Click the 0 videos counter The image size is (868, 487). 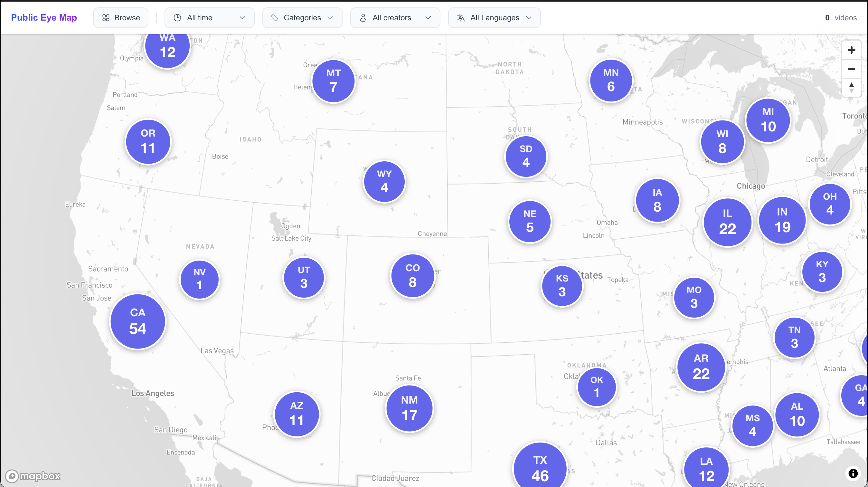coord(841,17)
